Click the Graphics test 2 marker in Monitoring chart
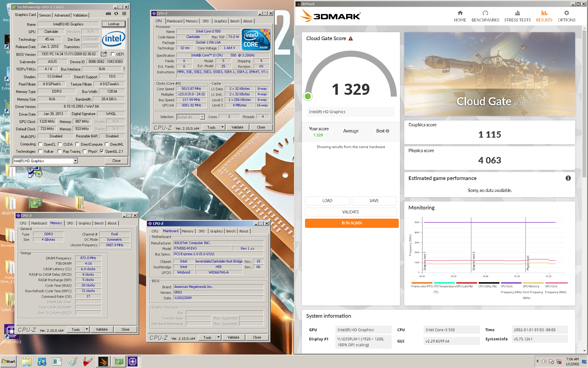588x368 pixels. point(473,261)
